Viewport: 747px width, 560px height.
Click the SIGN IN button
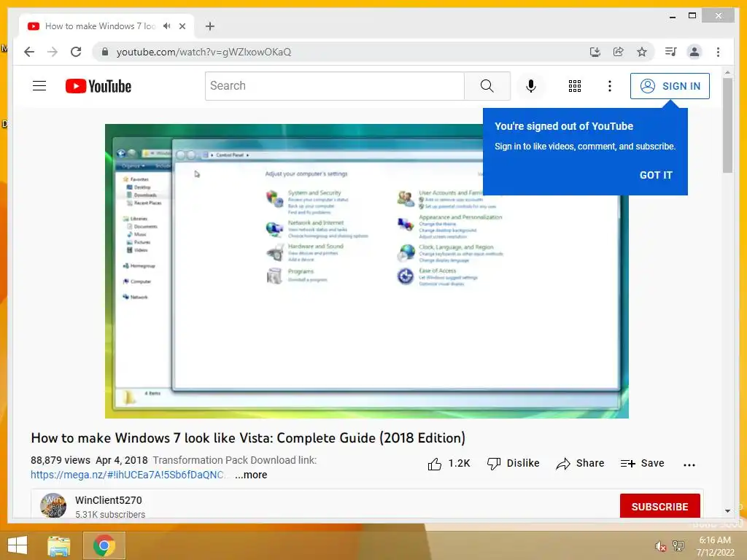click(x=670, y=86)
